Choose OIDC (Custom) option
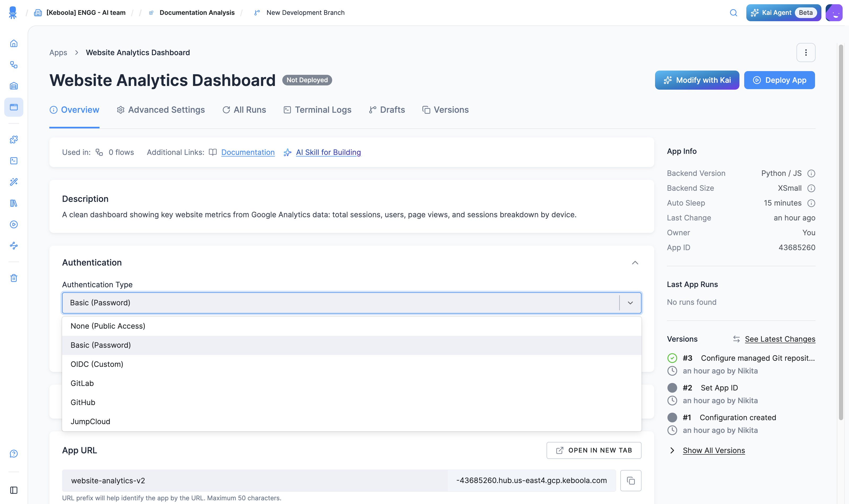This screenshot has height=504, width=849. pyautogui.click(x=352, y=364)
